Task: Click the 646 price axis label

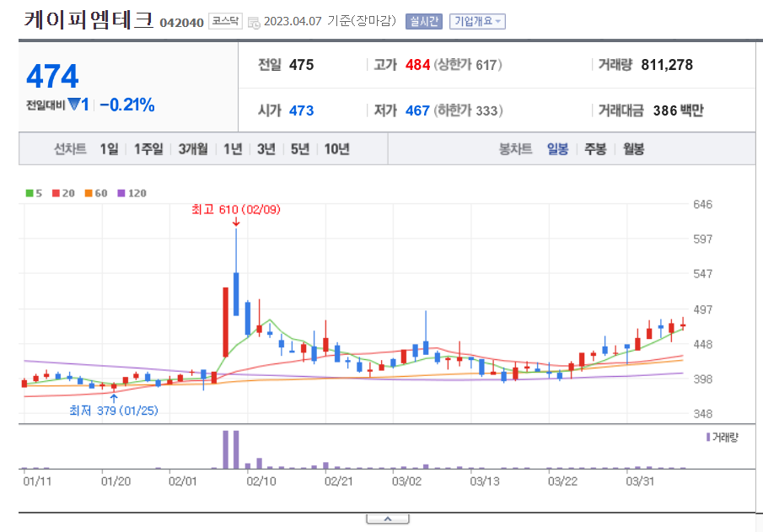Action: pyautogui.click(x=702, y=204)
